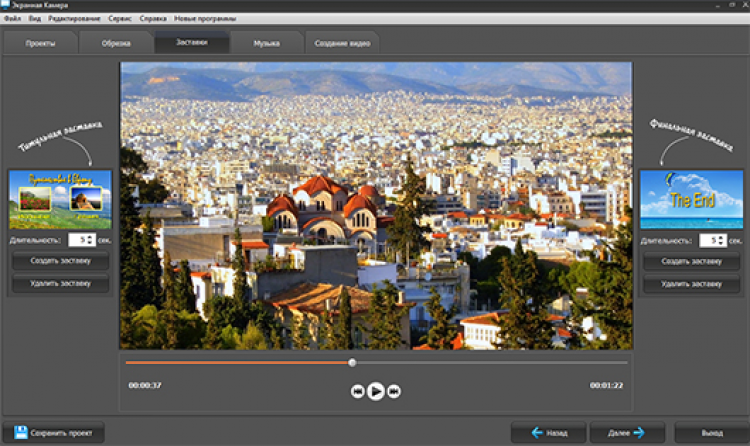Click the Выход button

click(711, 433)
